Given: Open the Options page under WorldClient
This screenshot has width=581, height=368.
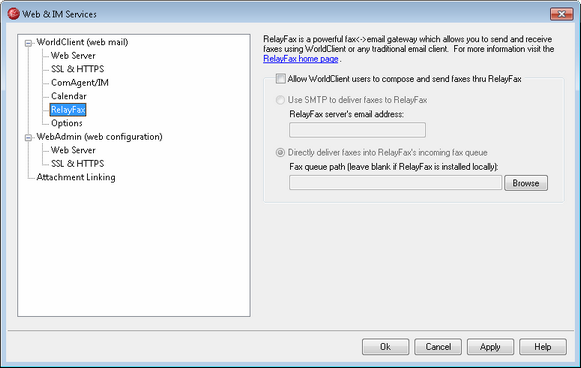Looking at the screenshot, I should [67, 123].
